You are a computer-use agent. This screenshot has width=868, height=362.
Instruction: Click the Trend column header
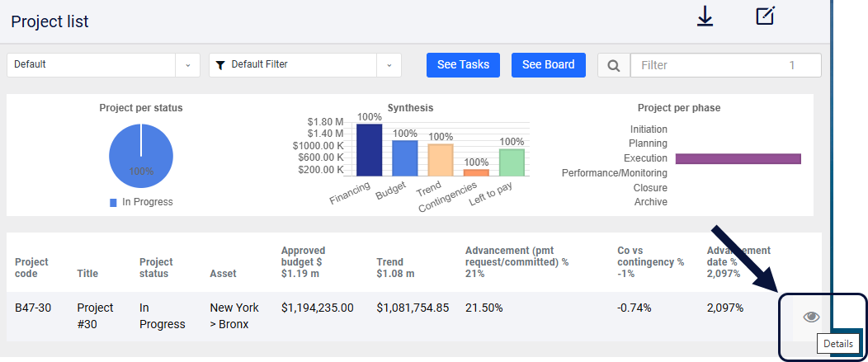point(396,267)
